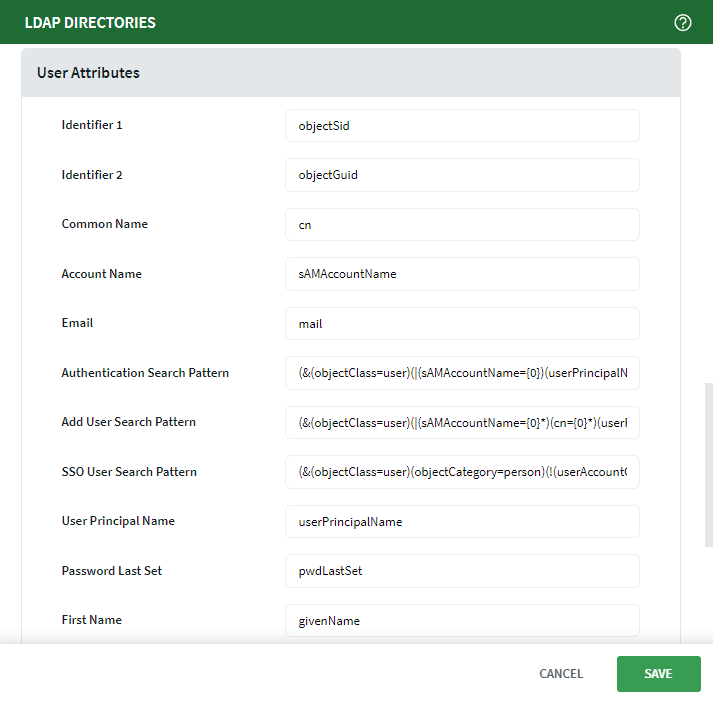This screenshot has width=713, height=701.
Task: Click the Add User Search Pattern label
Action: [x=129, y=422]
